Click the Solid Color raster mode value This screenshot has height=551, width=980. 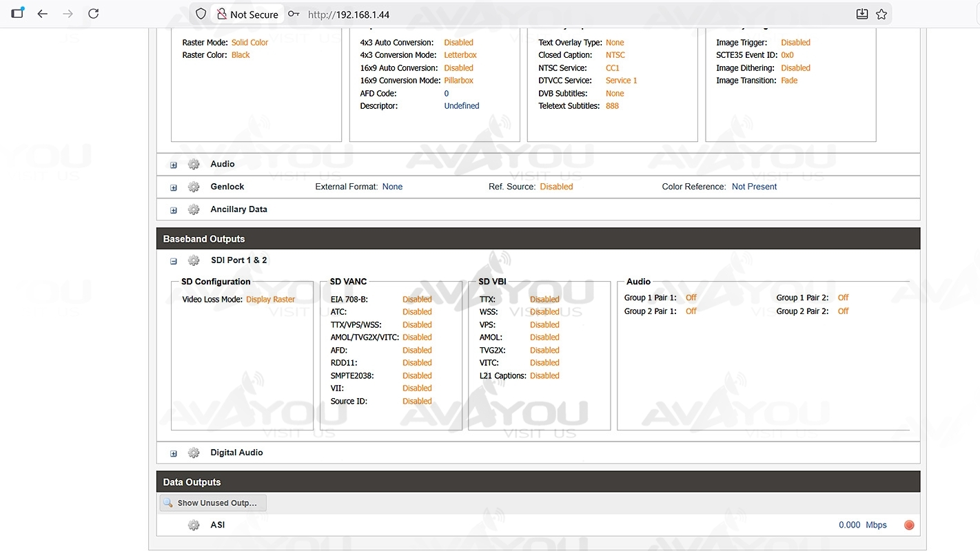coord(249,43)
